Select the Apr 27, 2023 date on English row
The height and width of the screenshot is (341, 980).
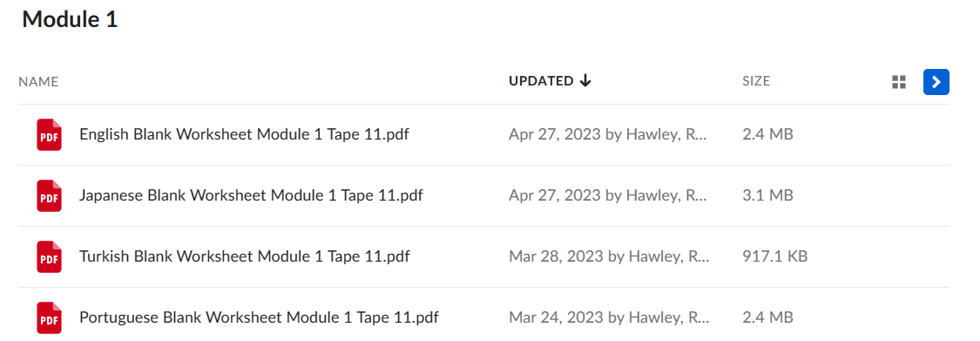554,134
